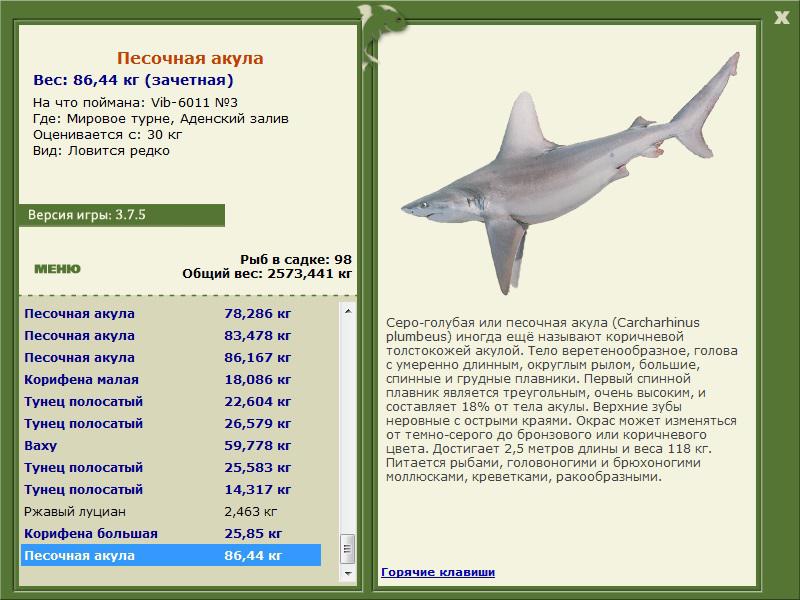Select Ржавый луциан 2,463 кг row
The width and height of the screenshot is (800, 600).
point(171,511)
